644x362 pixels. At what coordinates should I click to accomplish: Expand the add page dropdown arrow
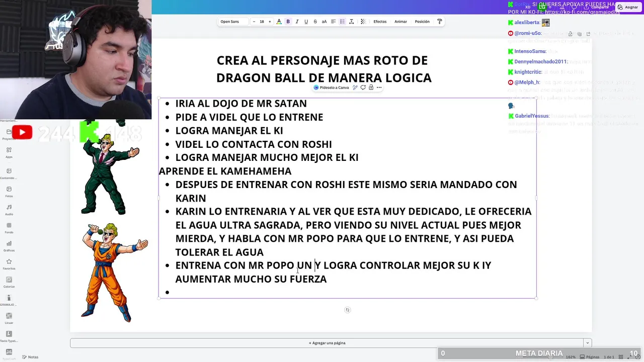click(587, 343)
